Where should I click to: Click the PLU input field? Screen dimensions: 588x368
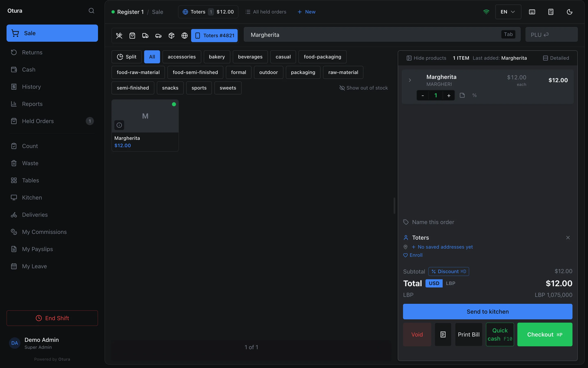tap(551, 35)
